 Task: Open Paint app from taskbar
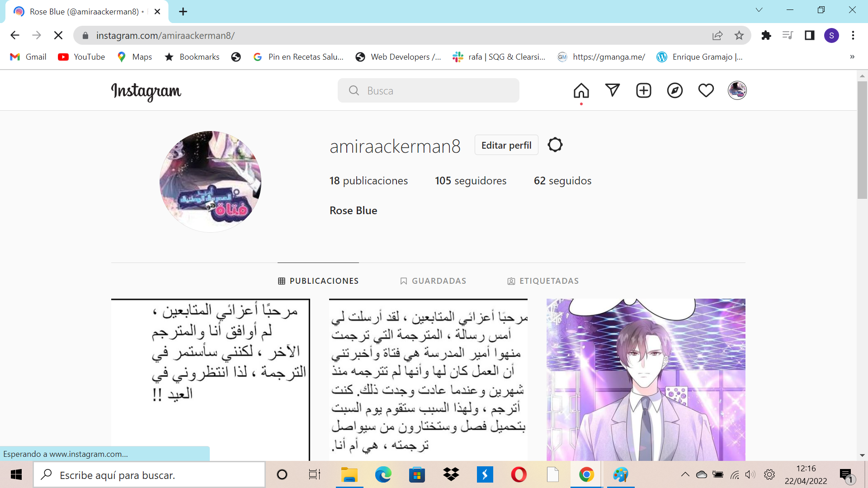click(x=621, y=474)
